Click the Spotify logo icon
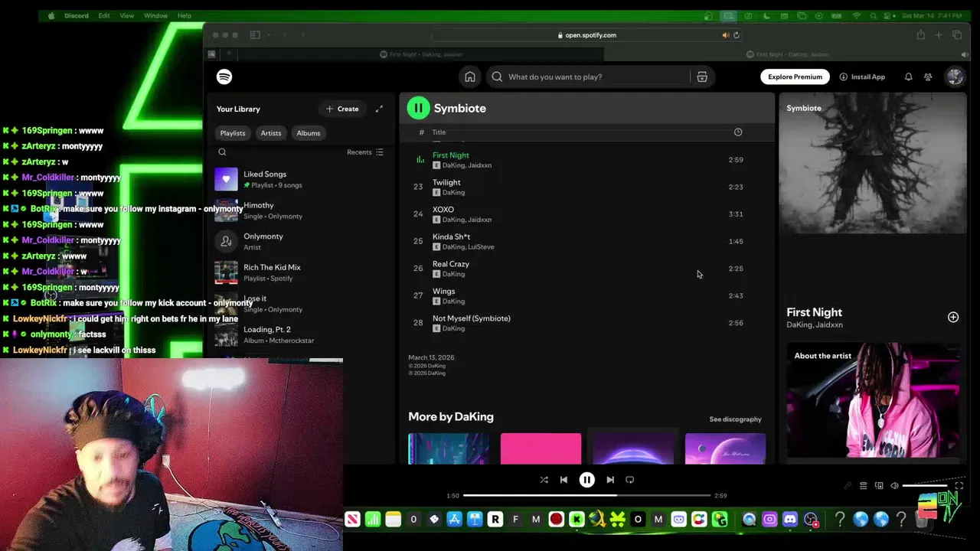 [224, 77]
